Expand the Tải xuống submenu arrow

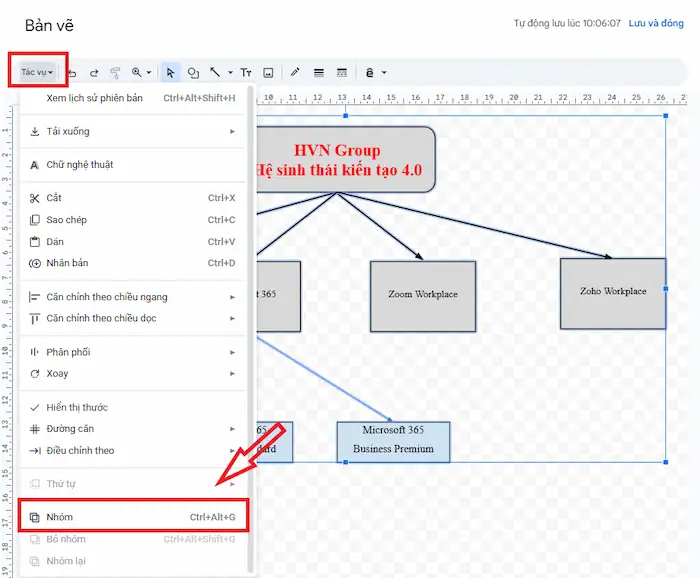232,131
